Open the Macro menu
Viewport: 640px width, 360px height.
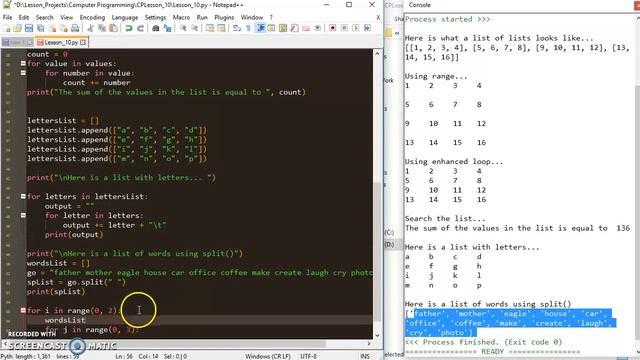[x=181, y=18]
